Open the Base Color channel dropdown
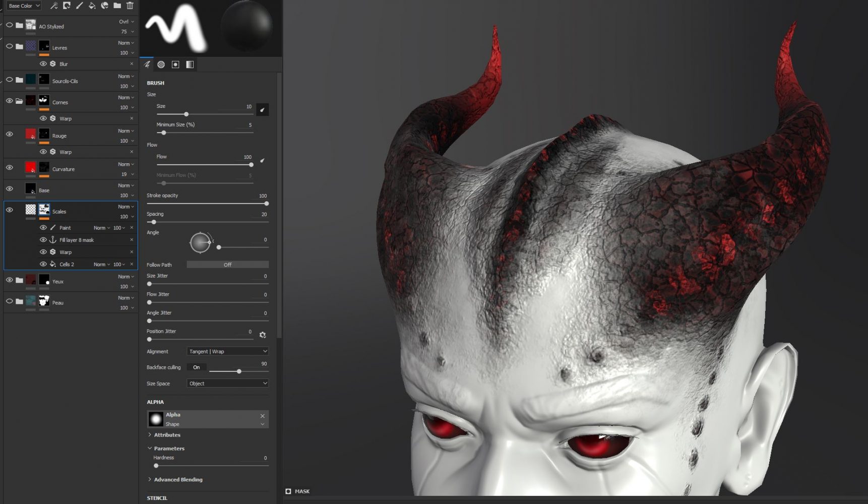The image size is (868, 504). coord(24,6)
